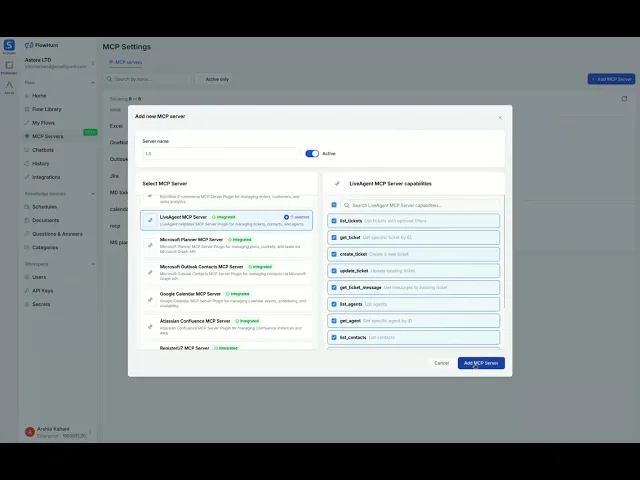640x480 pixels.
Task: Click the Atlassian Confluence server plug icon
Action: 150,327
